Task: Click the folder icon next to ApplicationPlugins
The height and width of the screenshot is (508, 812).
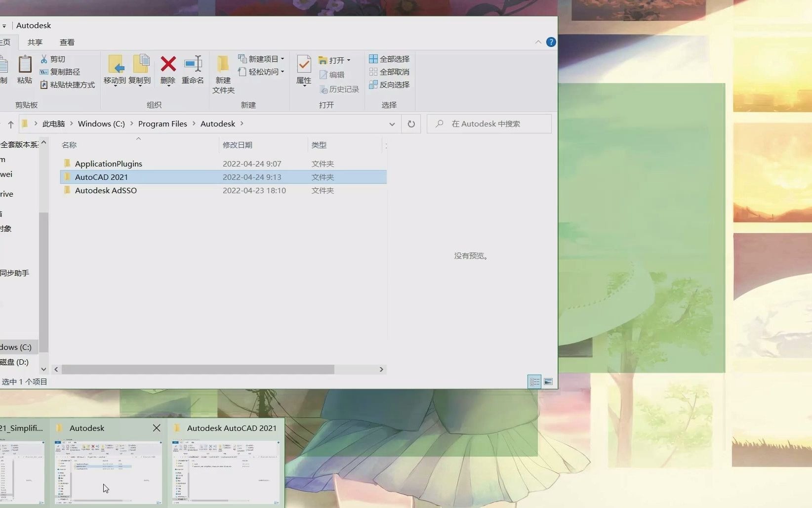Action: [x=67, y=163]
